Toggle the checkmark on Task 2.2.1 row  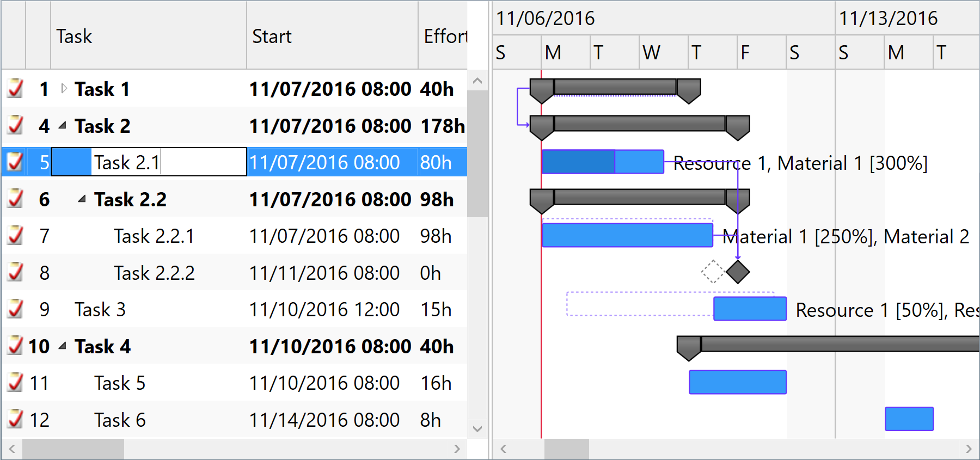pos(15,236)
